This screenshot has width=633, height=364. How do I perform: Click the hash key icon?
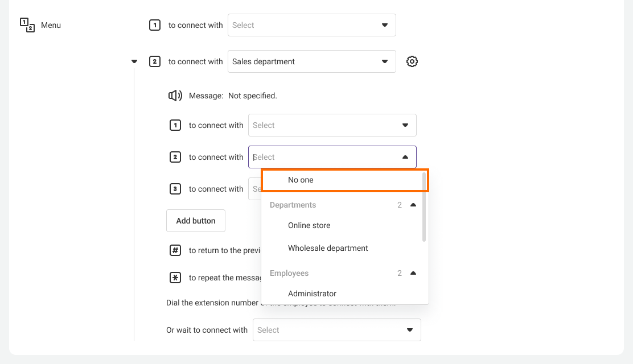175,250
